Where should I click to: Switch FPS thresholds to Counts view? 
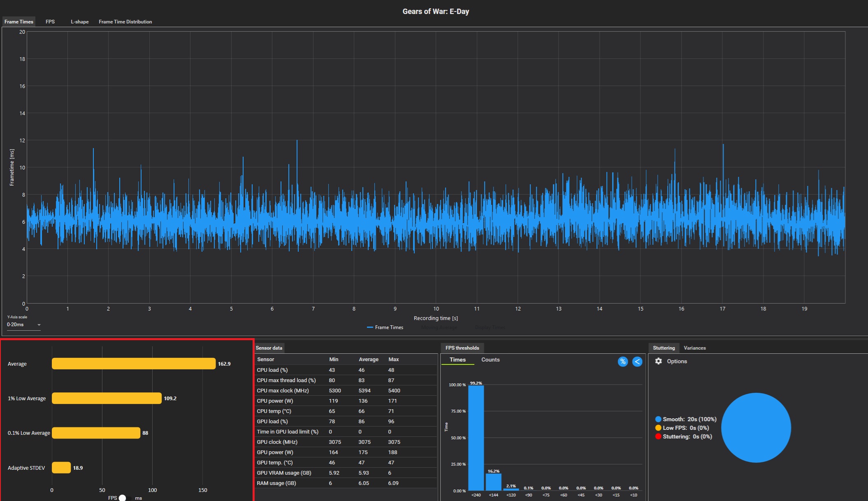(490, 360)
